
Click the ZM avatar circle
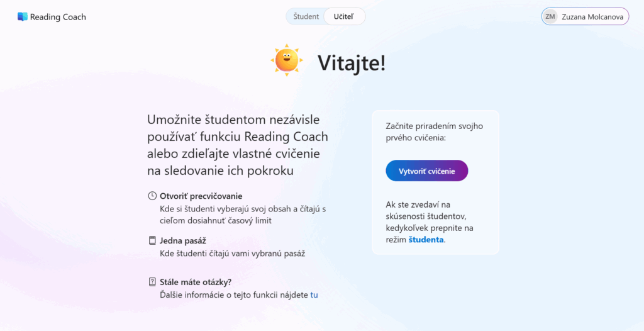click(550, 16)
